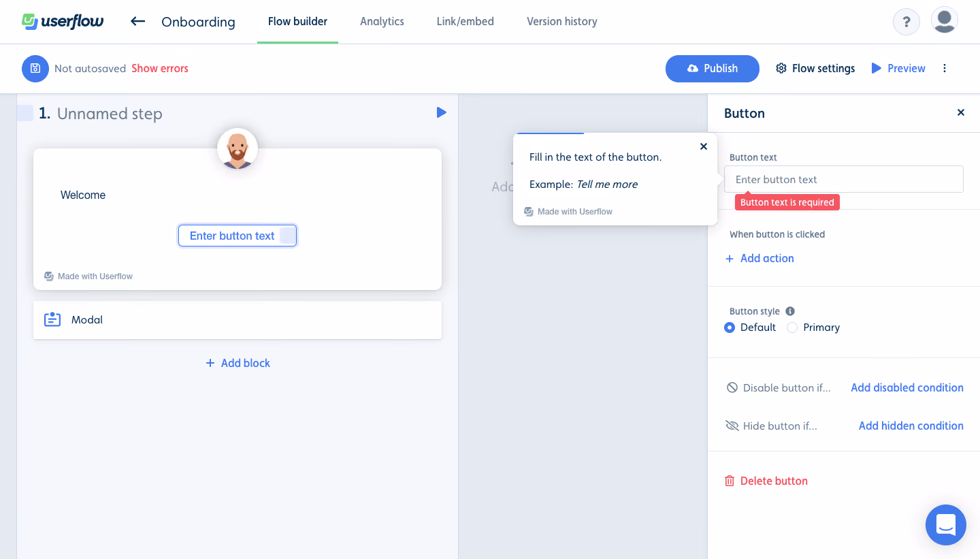Click the Userflow logo

pyautogui.click(x=63, y=21)
